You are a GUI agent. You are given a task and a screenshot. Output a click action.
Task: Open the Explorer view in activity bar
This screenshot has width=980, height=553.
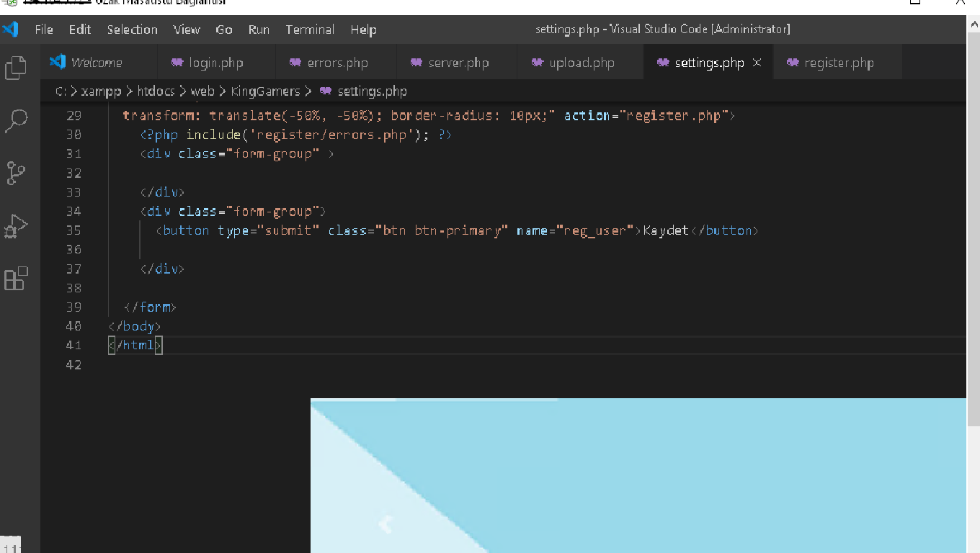[16, 68]
